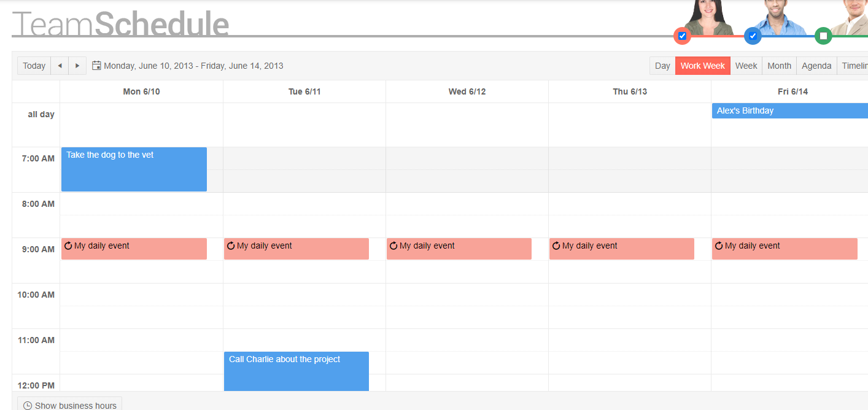Uncheck the red team member checkbox

coord(682,36)
